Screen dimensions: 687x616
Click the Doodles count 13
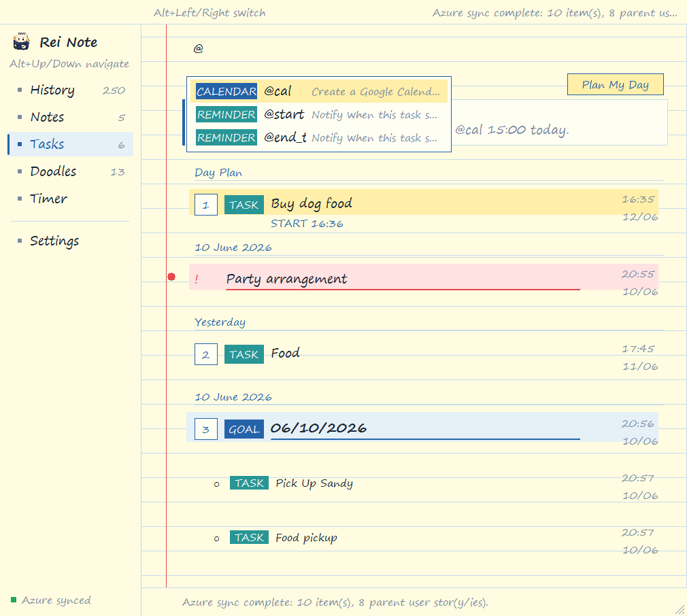(118, 172)
